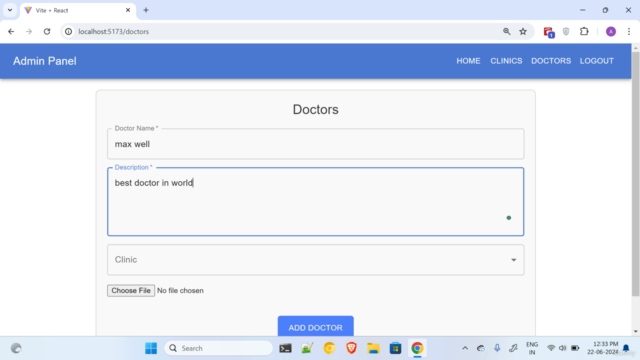Reload the current page
640x360 pixels.
tap(47, 31)
